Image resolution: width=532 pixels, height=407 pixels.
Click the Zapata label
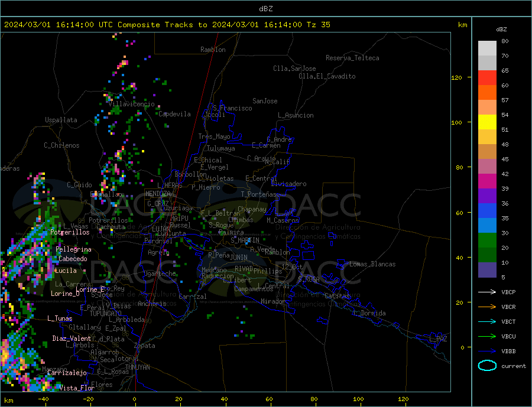click(x=145, y=346)
